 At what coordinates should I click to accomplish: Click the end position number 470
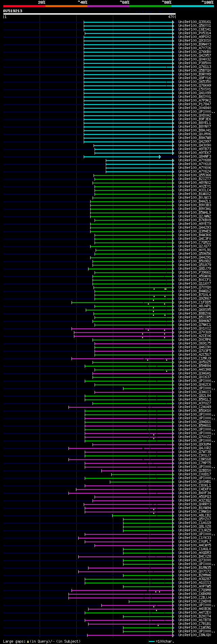coord(171,16)
